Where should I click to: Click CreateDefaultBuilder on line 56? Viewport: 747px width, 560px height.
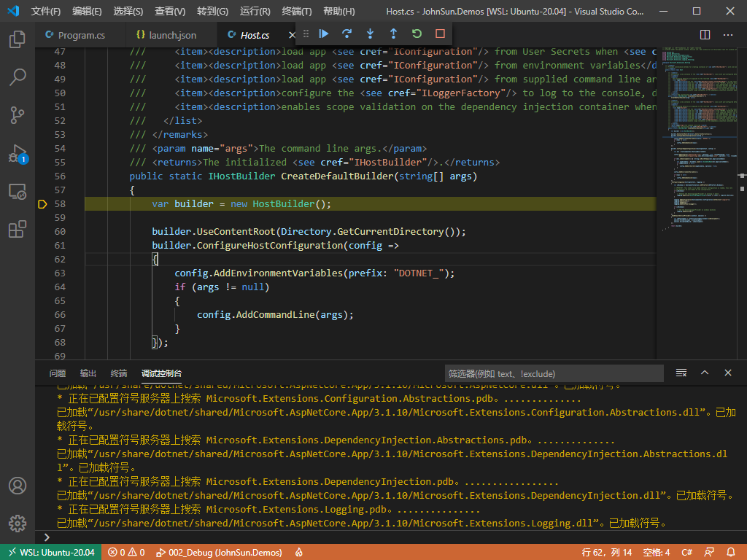(337, 176)
